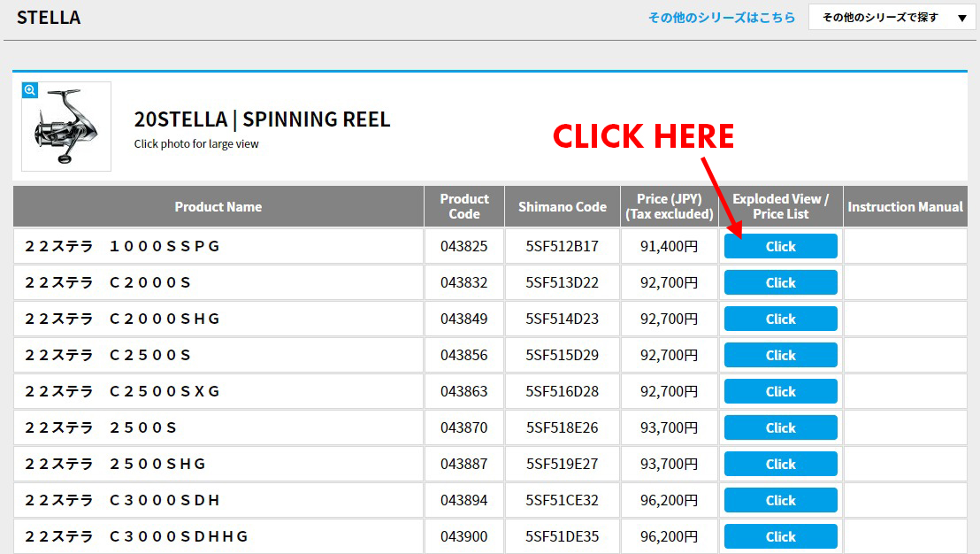
Task: Click the price in the C3000SDH row
Action: [x=669, y=500]
